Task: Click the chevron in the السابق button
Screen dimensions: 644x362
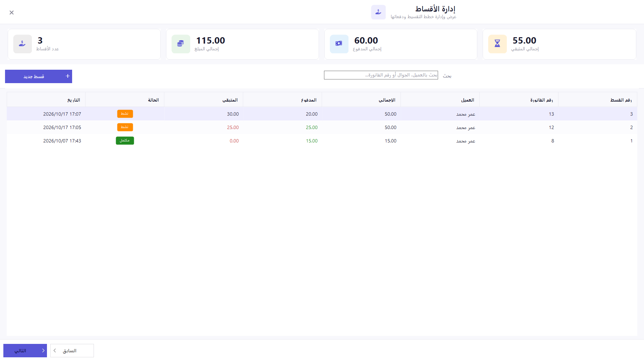Action: [55, 351]
